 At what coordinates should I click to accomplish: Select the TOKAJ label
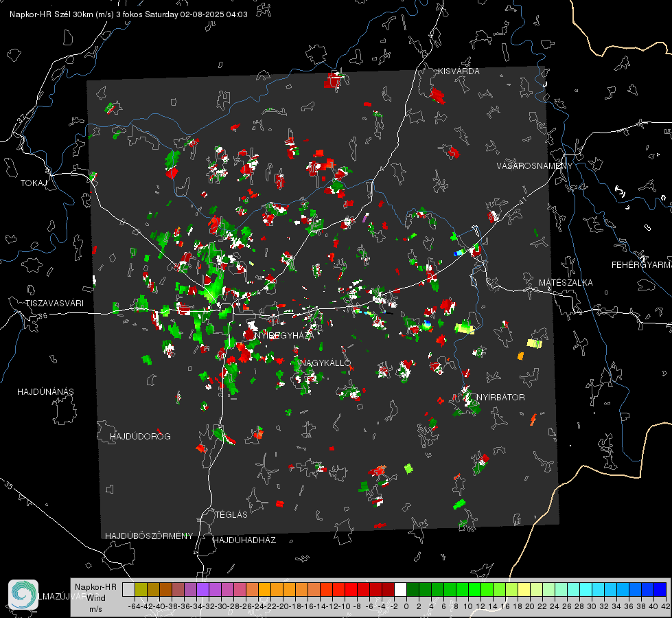(x=34, y=183)
